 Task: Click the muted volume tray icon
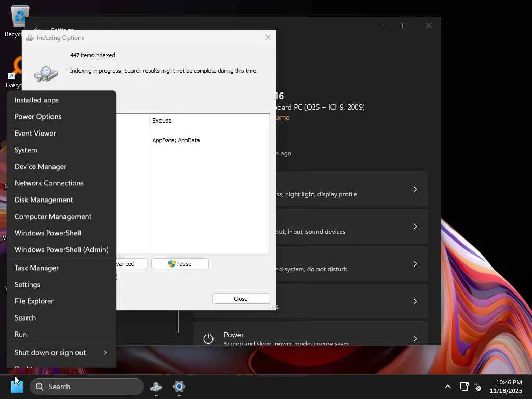(477, 387)
